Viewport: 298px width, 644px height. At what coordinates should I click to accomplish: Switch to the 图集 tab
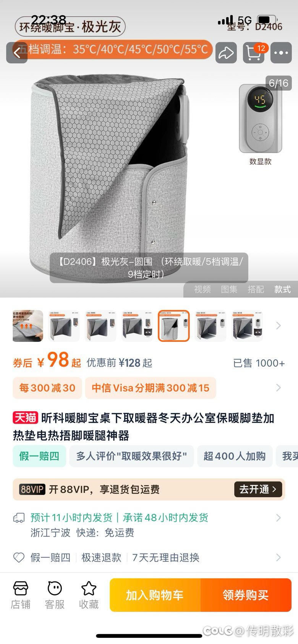click(229, 289)
